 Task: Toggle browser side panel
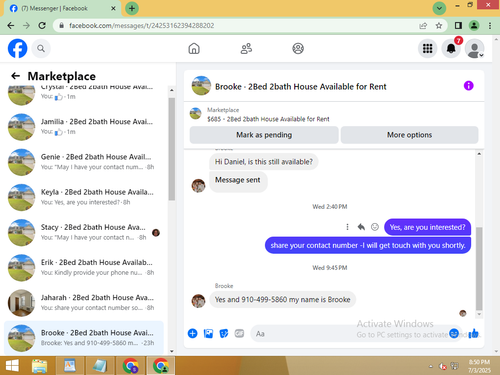(458, 26)
